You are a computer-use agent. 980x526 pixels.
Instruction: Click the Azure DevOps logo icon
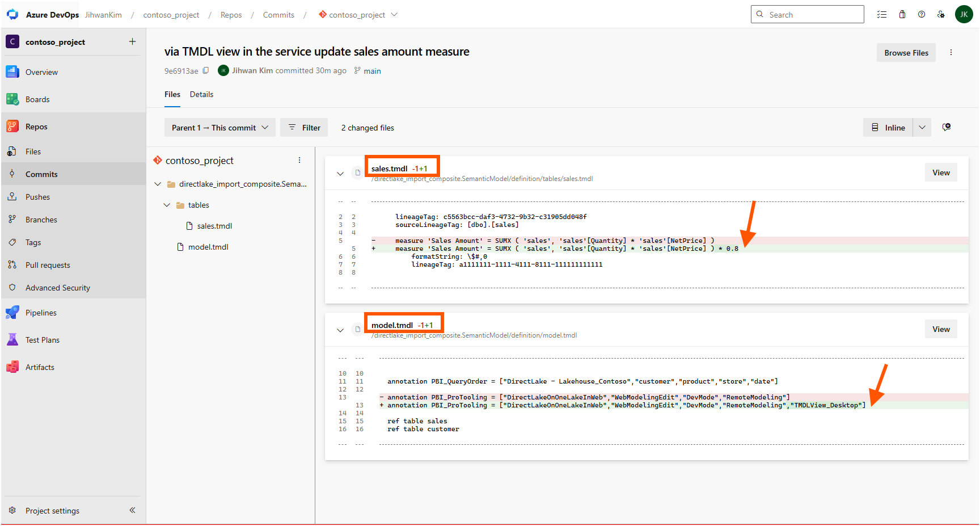[12, 15]
